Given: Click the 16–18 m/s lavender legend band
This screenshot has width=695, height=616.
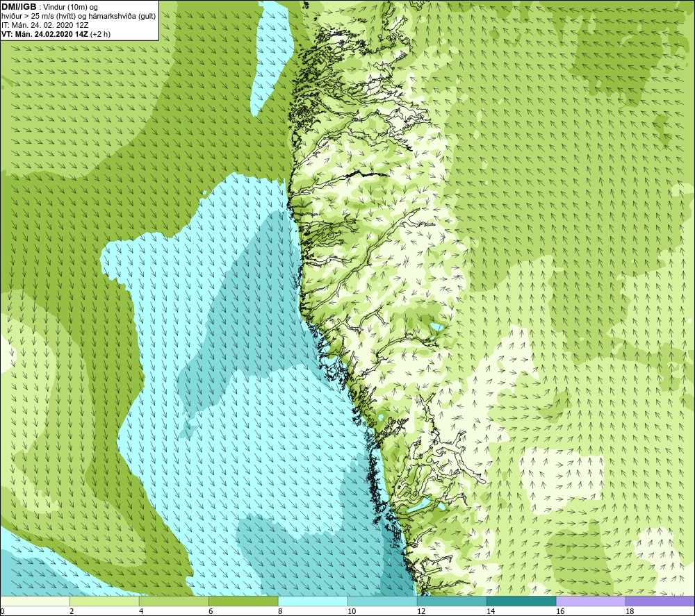Looking at the screenshot, I should click(x=591, y=601).
